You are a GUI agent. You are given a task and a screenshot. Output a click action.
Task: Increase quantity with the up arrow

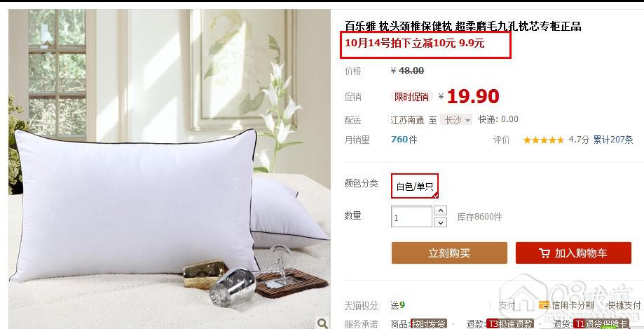pos(441,210)
